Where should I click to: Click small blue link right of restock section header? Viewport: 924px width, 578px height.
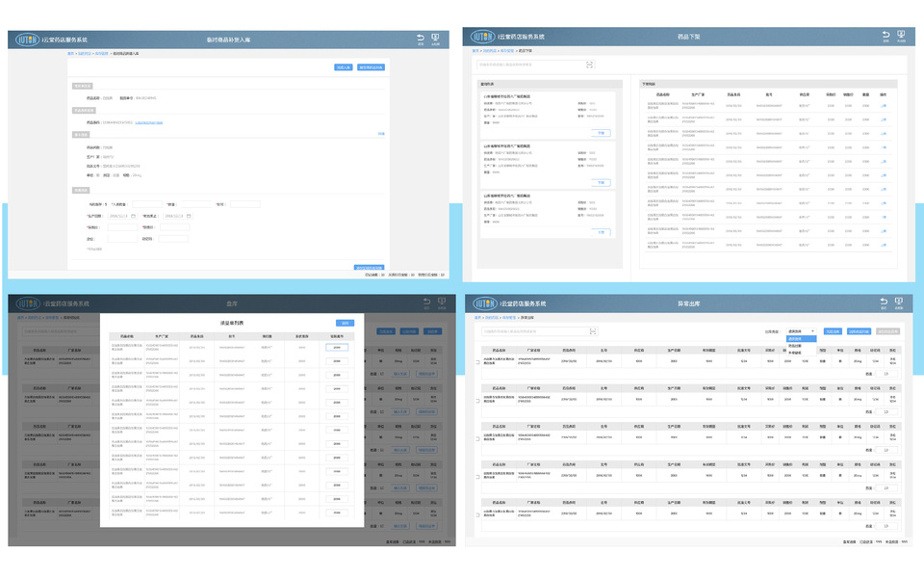(381, 134)
